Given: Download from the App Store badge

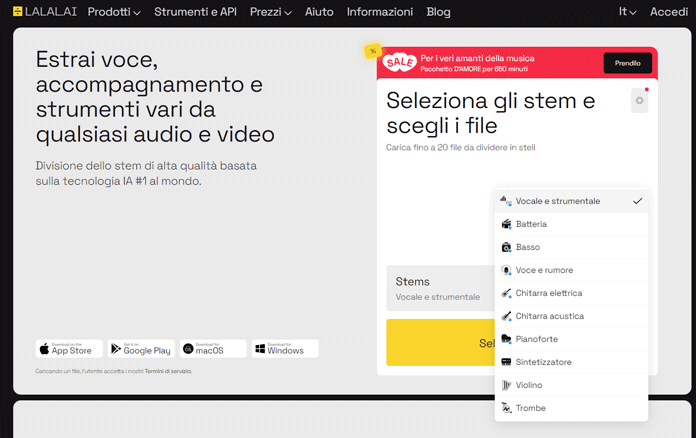Looking at the screenshot, I should tap(69, 349).
